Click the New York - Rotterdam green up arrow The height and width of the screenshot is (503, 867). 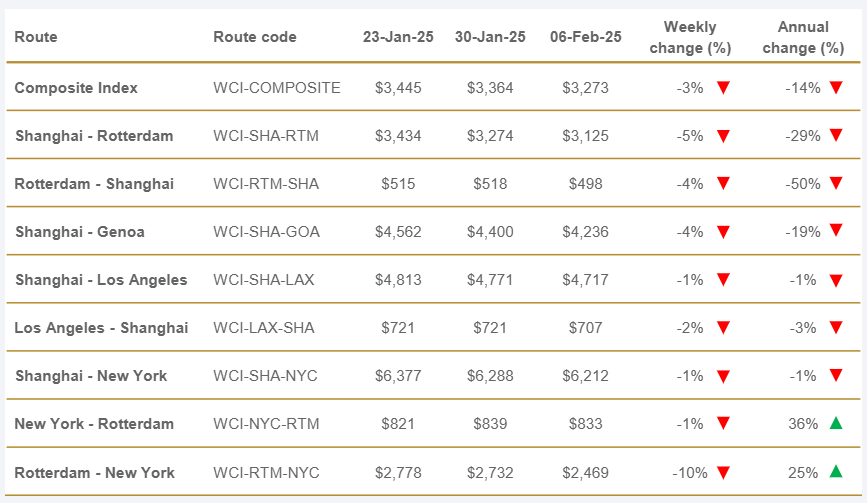click(836, 423)
